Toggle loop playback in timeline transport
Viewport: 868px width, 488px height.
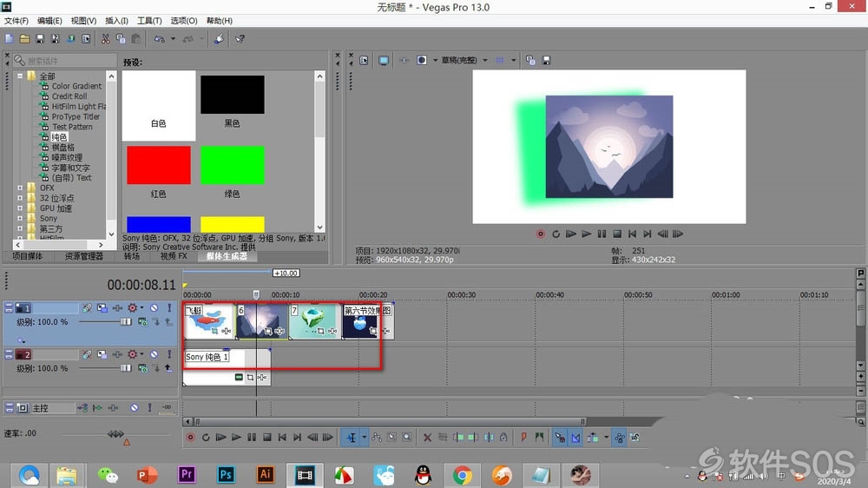click(x=206, y=437)
